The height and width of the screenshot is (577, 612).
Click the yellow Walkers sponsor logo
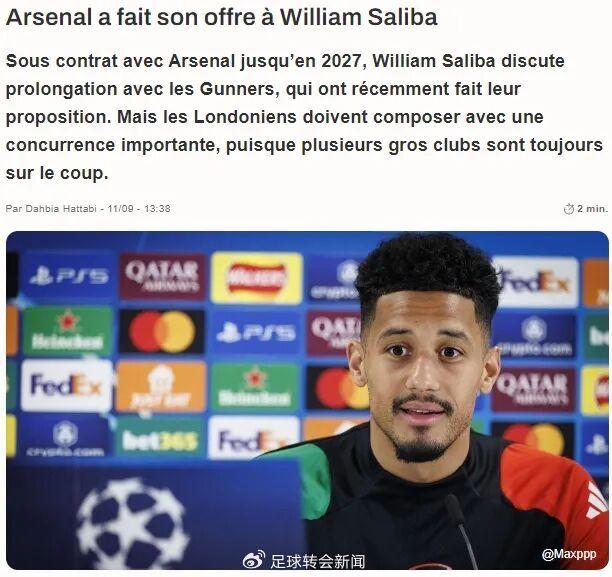(x=256, y=278)
